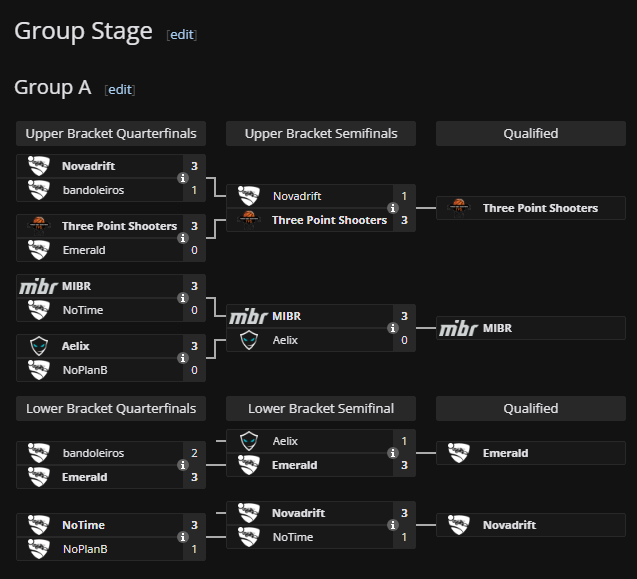This screenshot has height=579, width=637.
Task: Show info icon for MIBR vs Aelix semifinal
Action: click(x=393, y=328)
